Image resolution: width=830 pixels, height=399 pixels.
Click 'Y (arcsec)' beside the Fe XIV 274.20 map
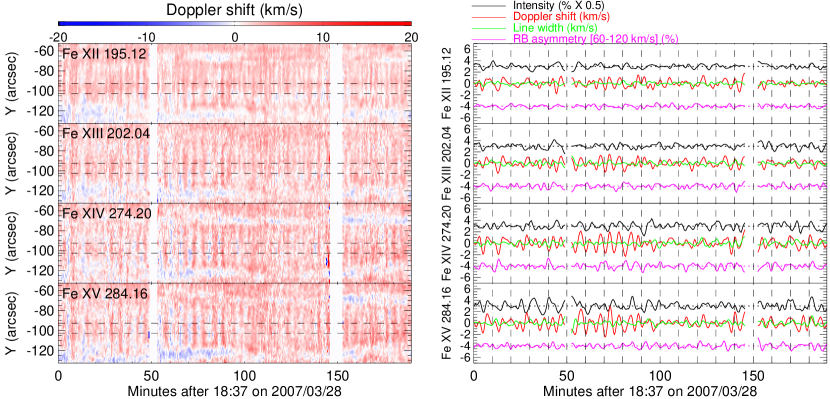click(x=11, y=243)
